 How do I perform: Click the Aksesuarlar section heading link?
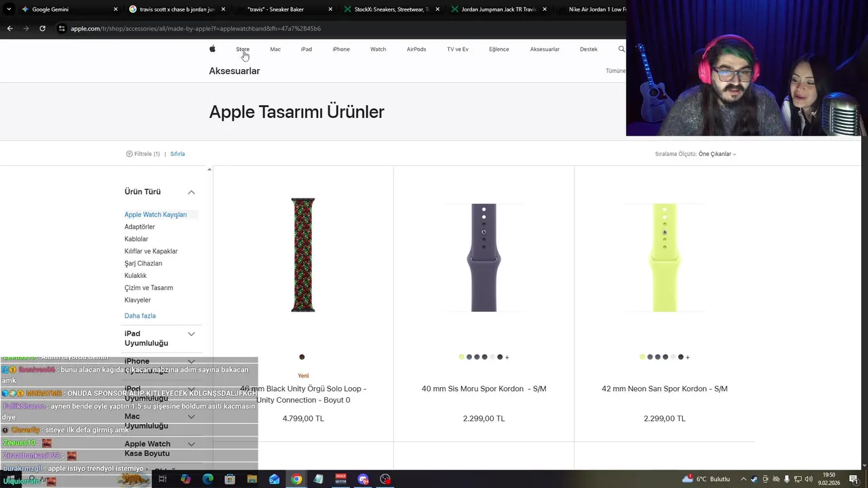point(234,70)
